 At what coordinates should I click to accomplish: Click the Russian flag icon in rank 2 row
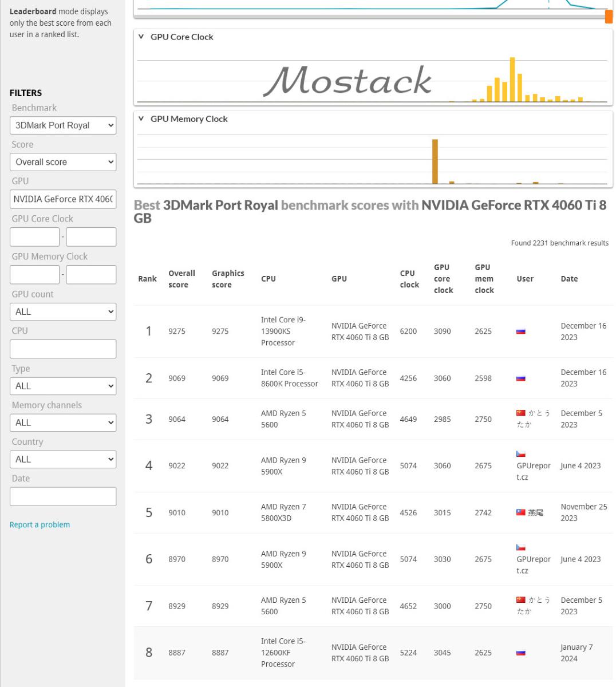coord(521,378)
